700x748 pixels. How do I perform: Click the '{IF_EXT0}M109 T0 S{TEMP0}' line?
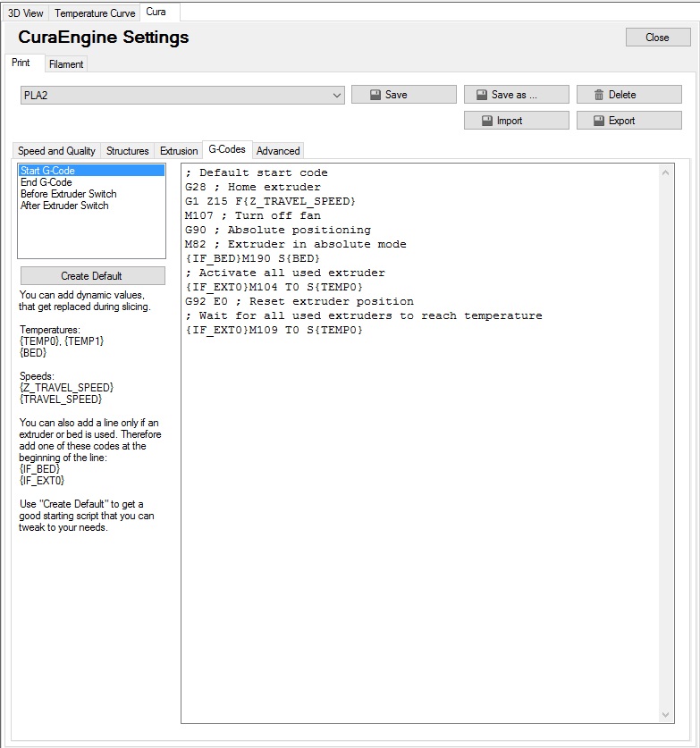point(274,330)
